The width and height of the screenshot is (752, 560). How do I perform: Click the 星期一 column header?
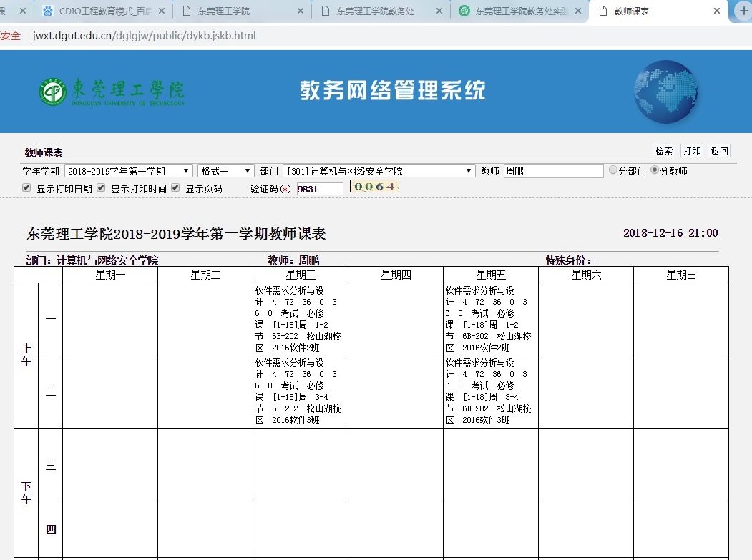pyautogui.click(x=110, y=275)
